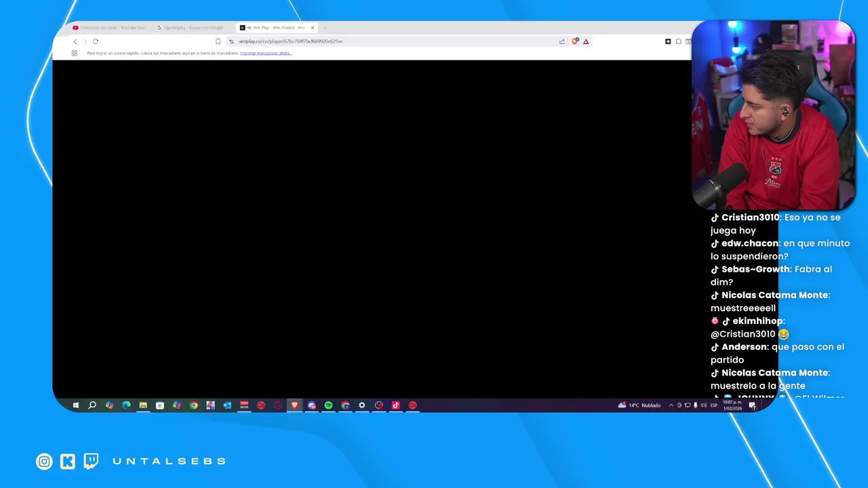Viewport: 868px width, 488px height.
Task: Switch to the YouTube Studio channel tab
Action: pyautogui.click(x=110, y=28)
